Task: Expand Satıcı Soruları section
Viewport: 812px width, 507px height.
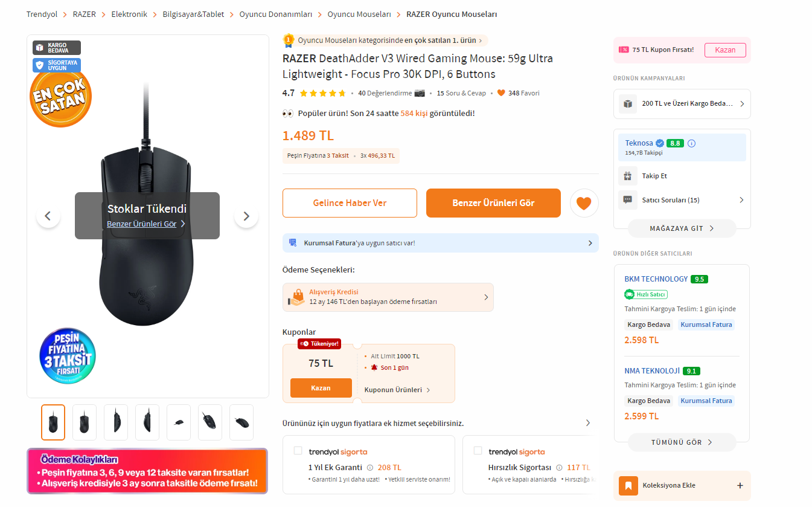Action: (741, 200)
